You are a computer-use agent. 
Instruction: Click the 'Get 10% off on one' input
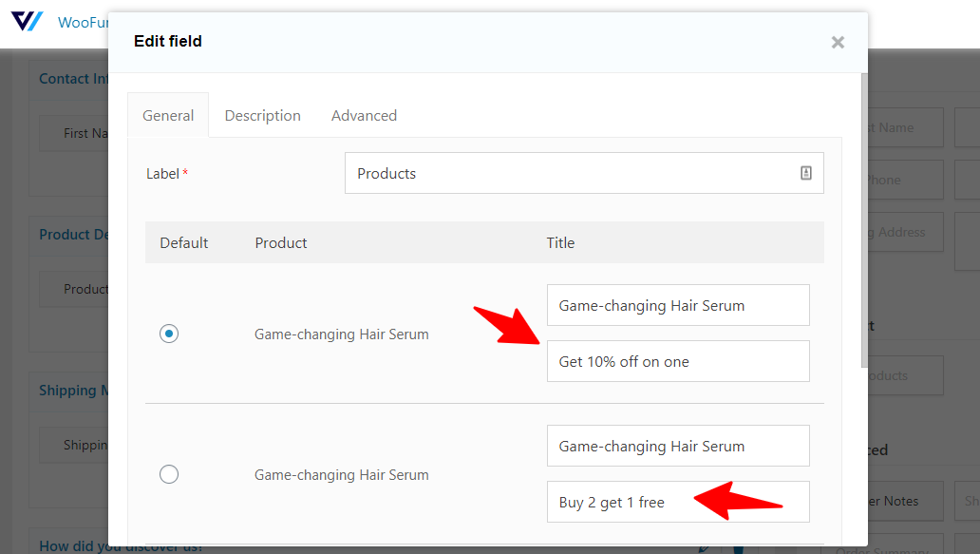[x=678, y=361]
